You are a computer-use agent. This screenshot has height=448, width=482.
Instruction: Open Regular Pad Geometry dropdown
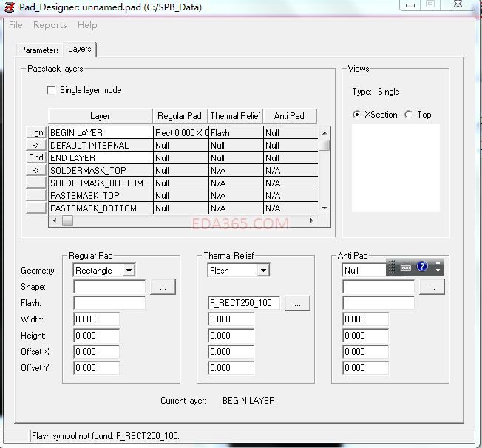pos(129,271)
